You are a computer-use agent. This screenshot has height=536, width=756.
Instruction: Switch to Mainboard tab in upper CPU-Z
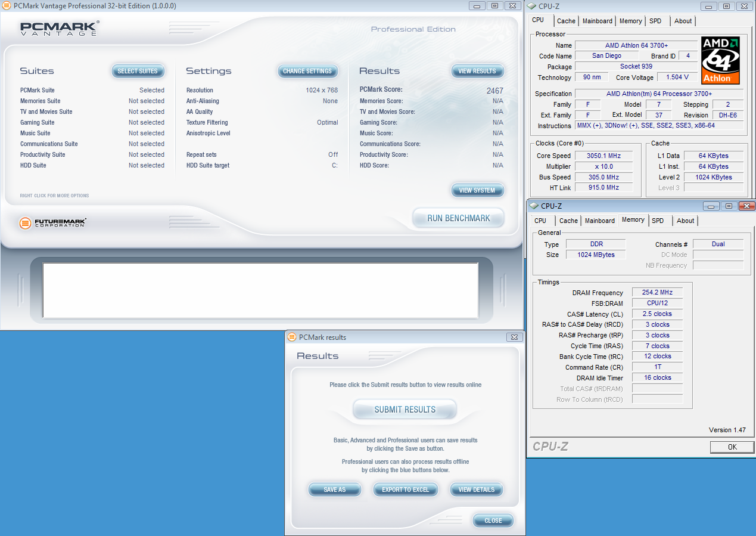[598, 21]
